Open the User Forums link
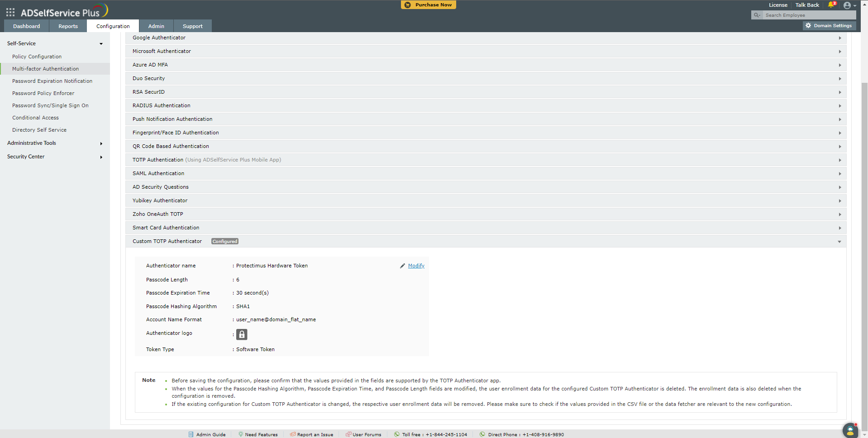 tap(367, 434)
